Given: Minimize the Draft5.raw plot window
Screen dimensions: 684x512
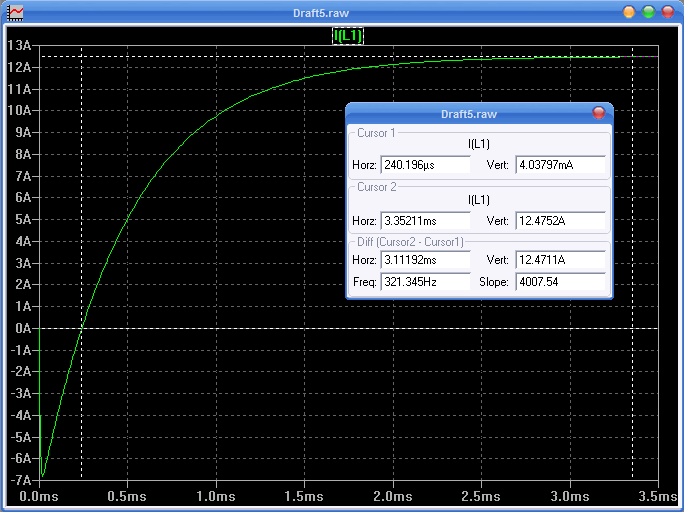Looking at the screenshot, I should 628,12.
